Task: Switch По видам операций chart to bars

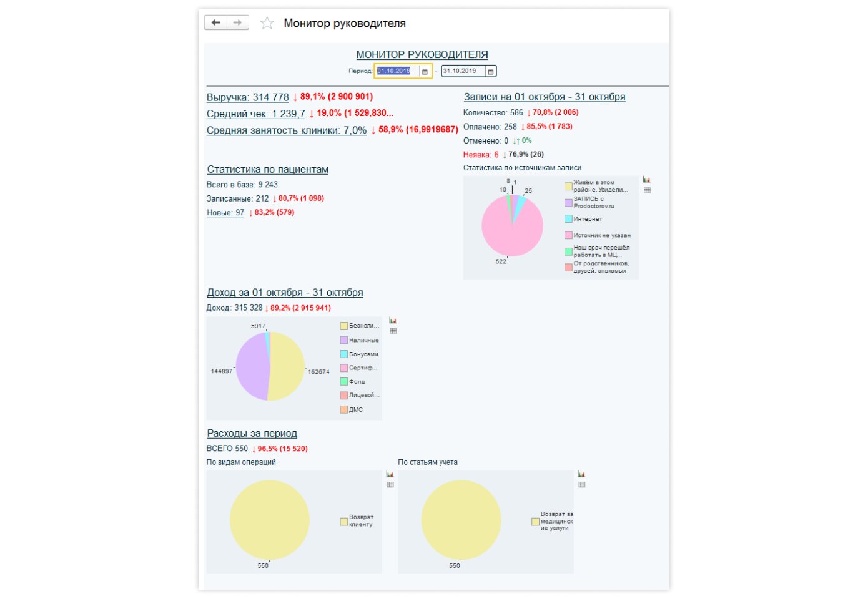Action: (390, 474)
